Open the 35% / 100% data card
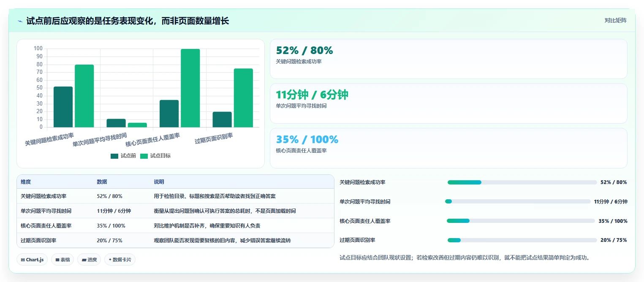The width and height of the screenshot is (644, 282). pyautogui.click(x=448, y=148)
